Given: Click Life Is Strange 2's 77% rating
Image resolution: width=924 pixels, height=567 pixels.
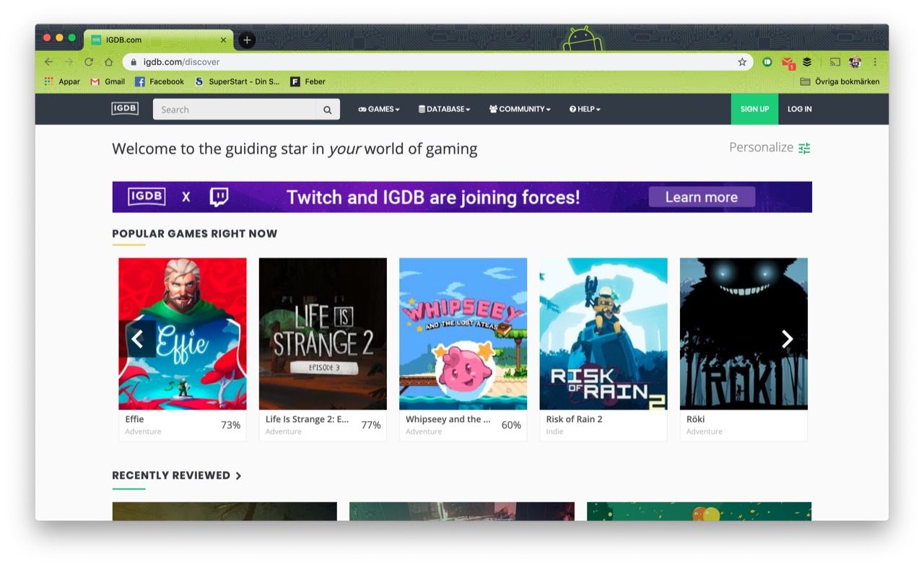Looking at the screenshot, I should point(371,426).
